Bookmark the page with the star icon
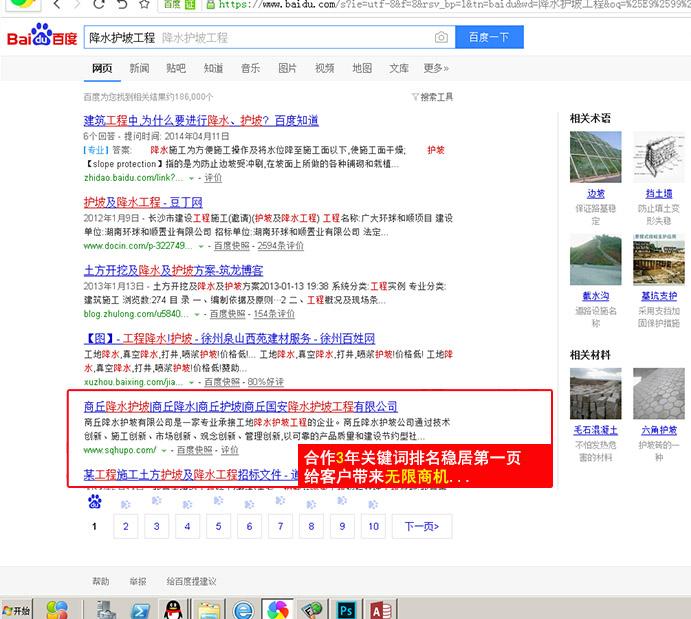This screenshot has width=691, height=619. pos(144,4)
